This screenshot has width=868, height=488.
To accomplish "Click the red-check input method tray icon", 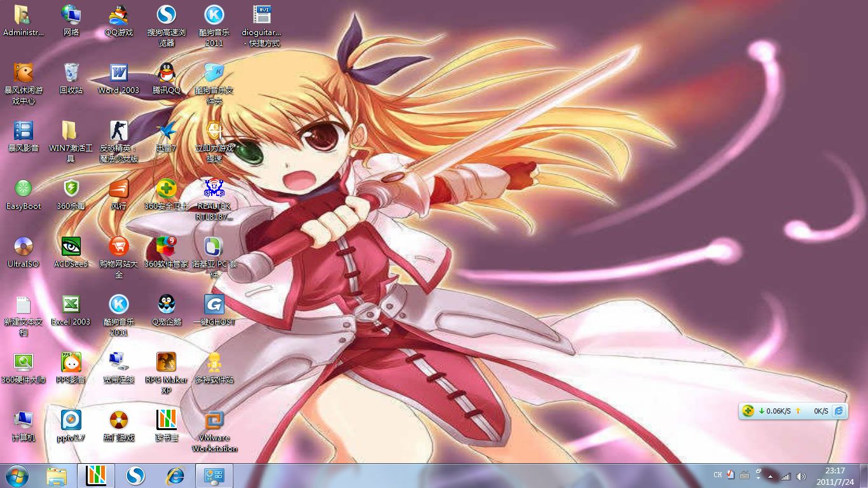I will [x=731, y=475].
